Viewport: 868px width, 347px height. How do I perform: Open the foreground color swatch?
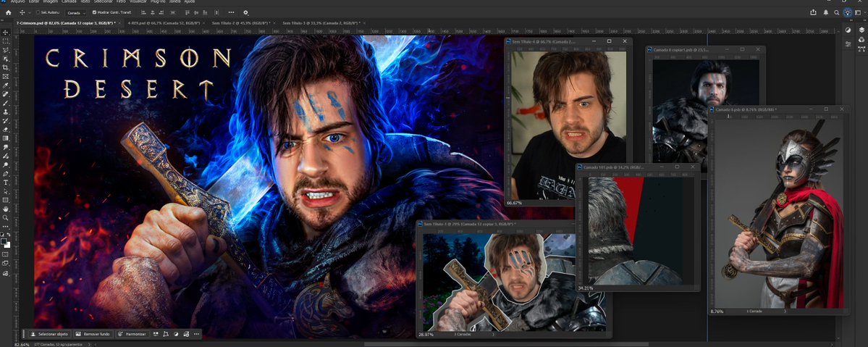tap(4, 242)
